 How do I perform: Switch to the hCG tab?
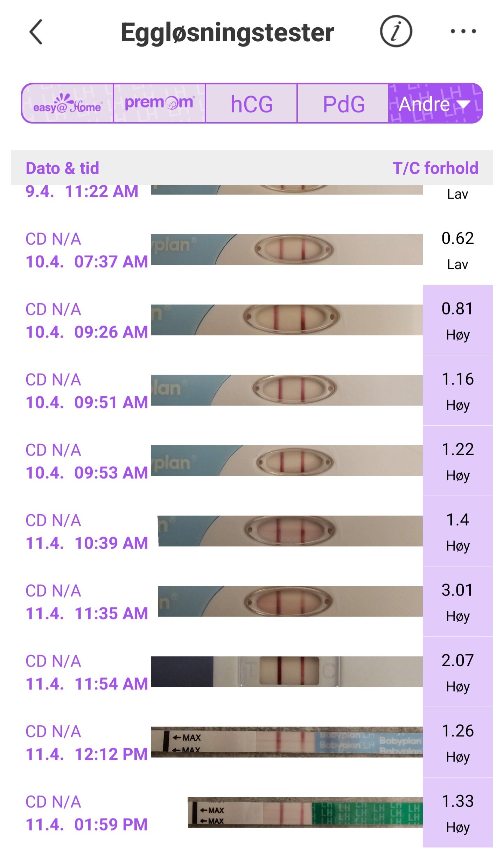pyautogui.click(x=251, y=104)
